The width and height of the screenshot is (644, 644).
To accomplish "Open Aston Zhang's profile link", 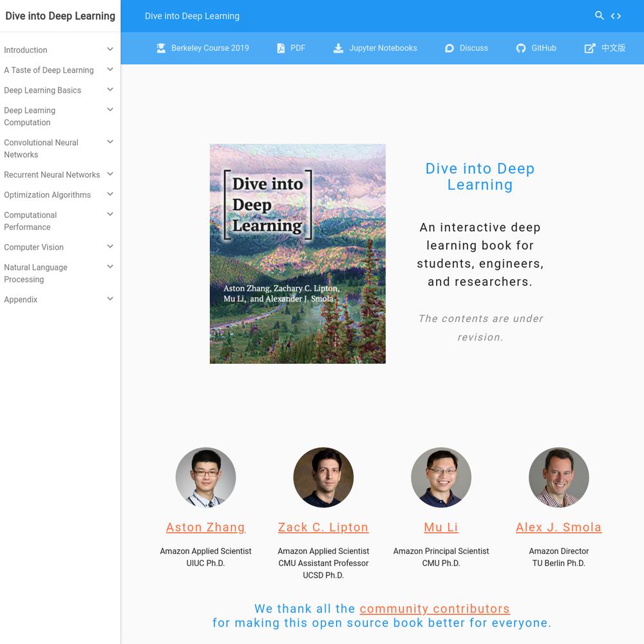I will pos(205,527).
